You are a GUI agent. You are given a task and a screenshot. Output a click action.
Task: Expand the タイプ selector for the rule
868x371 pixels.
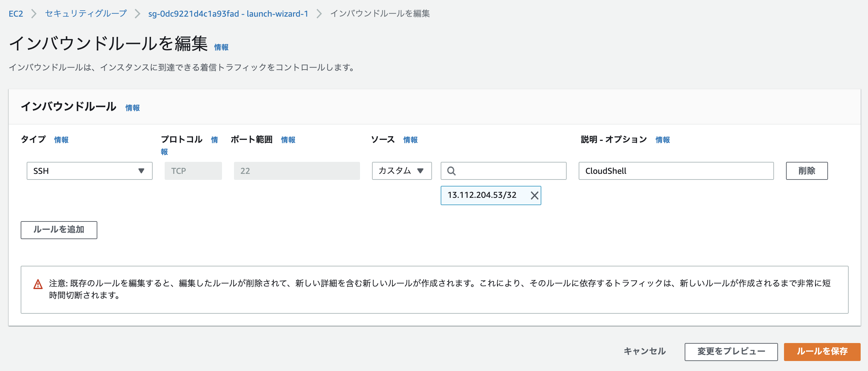pos(89,171)
